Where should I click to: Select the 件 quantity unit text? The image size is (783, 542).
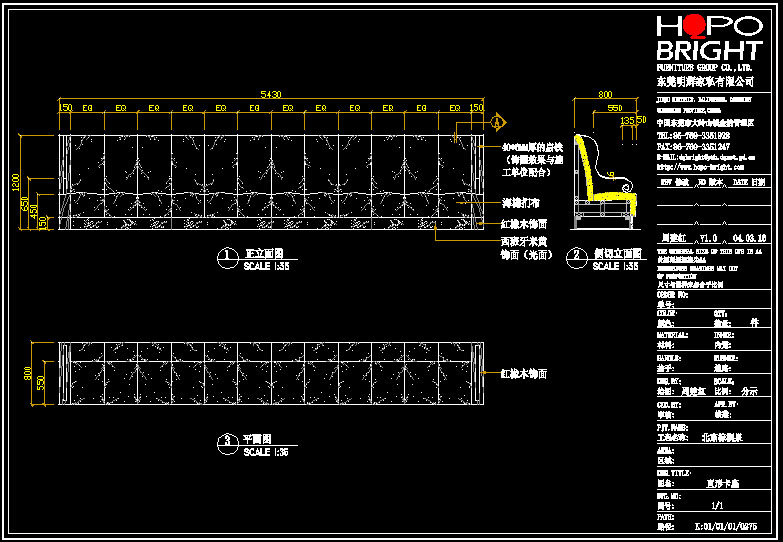[x=754, y=323]
